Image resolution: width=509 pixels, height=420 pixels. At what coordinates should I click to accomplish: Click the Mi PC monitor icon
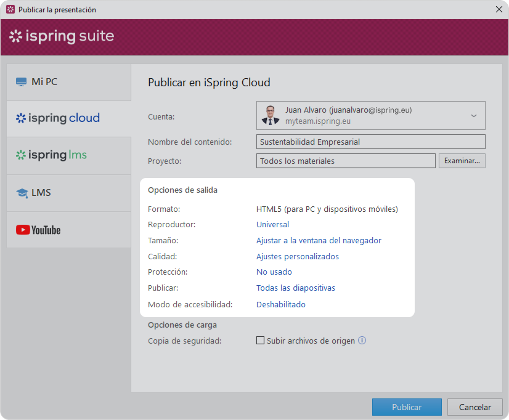point(22,82)
